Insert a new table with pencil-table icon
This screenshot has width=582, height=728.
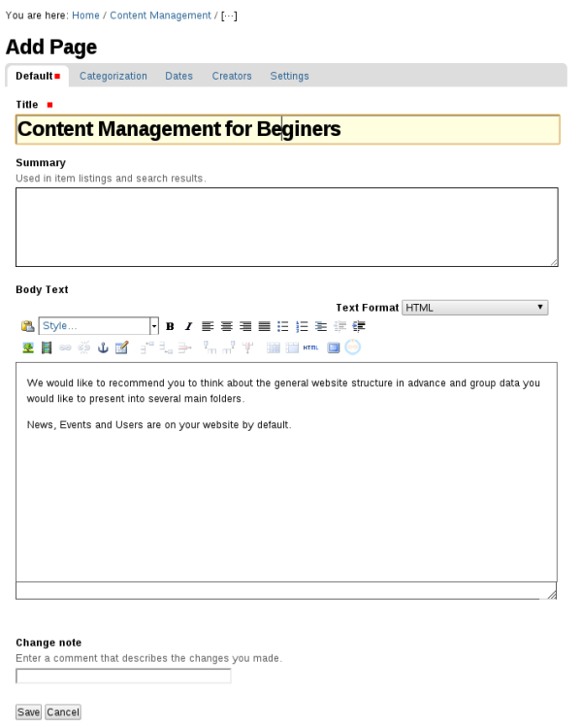point(121,347)
